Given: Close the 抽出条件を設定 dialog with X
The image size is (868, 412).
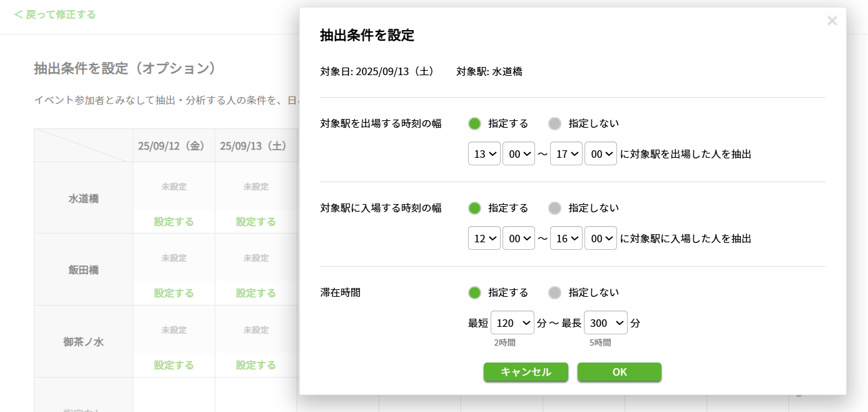Looking at the screenshot, I should coord(832,21).
